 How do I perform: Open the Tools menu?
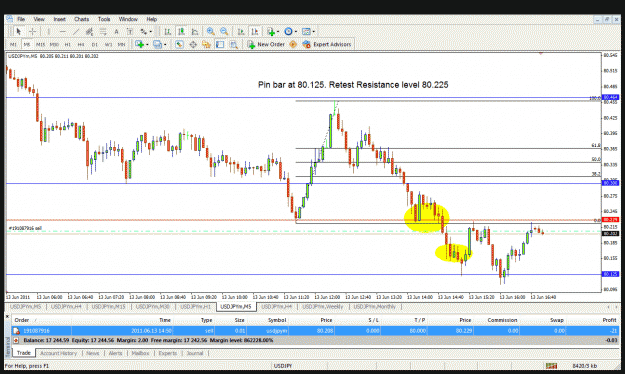[x=104, y=19]
